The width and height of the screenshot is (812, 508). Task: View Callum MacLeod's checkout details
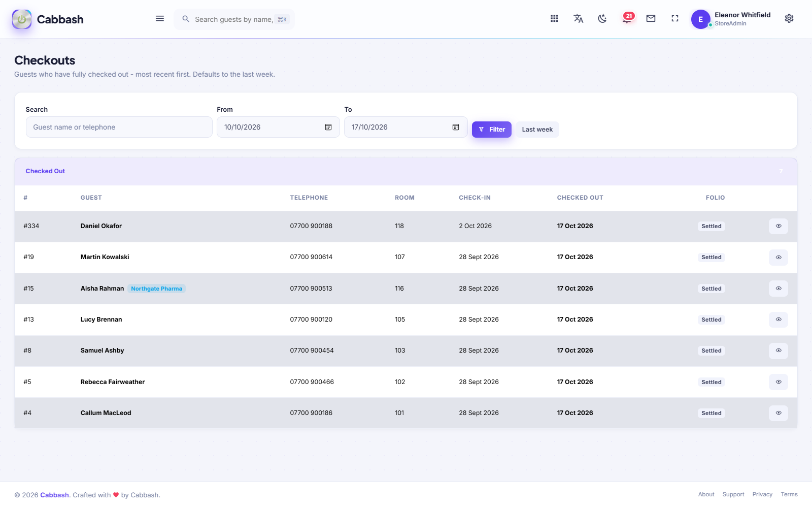(779, 413)
